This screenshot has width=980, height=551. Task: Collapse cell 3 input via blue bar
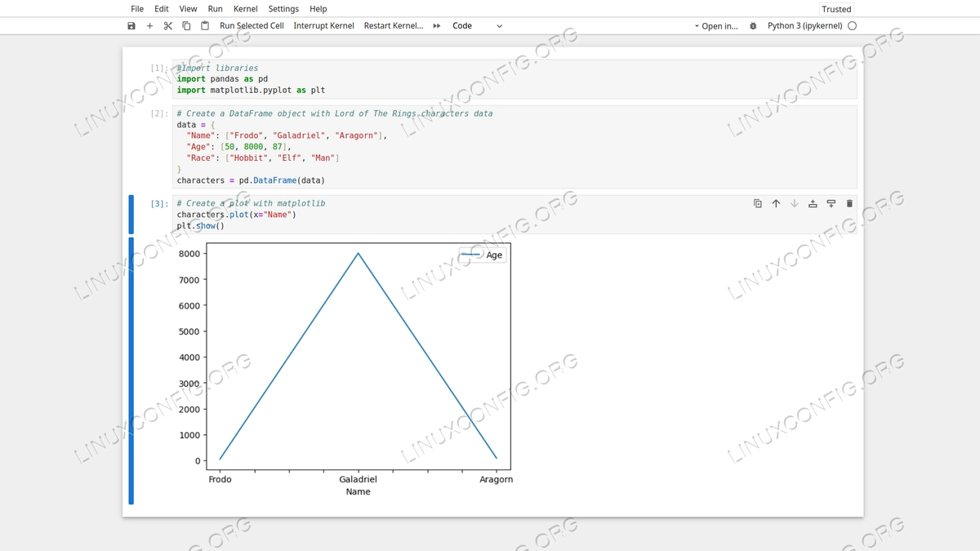point(131,215)
